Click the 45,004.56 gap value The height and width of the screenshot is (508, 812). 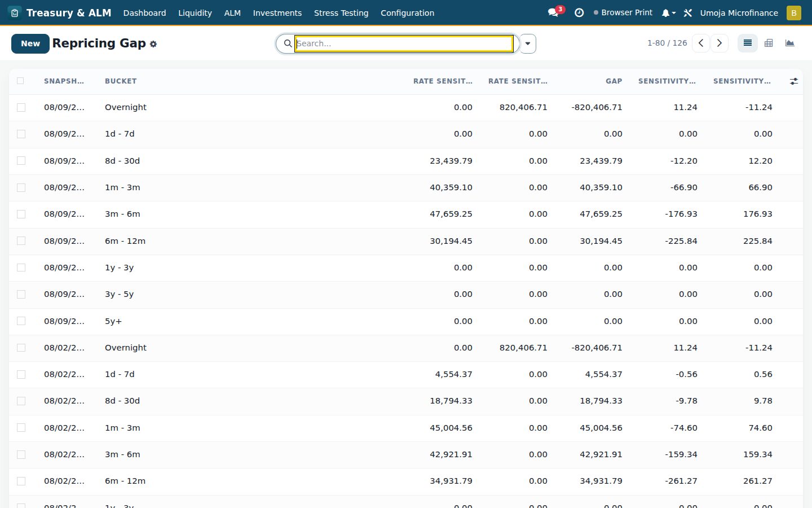point(601,428)
